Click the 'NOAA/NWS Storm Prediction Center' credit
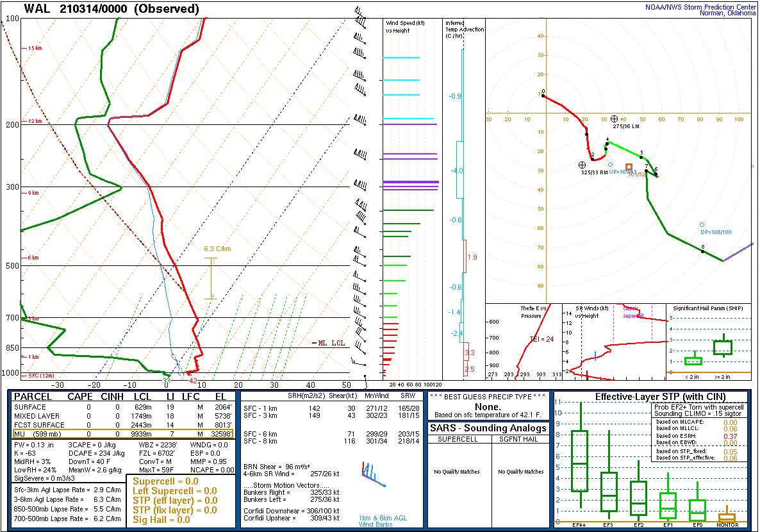Viewport: 760px width, 532px height. [700, 7]
